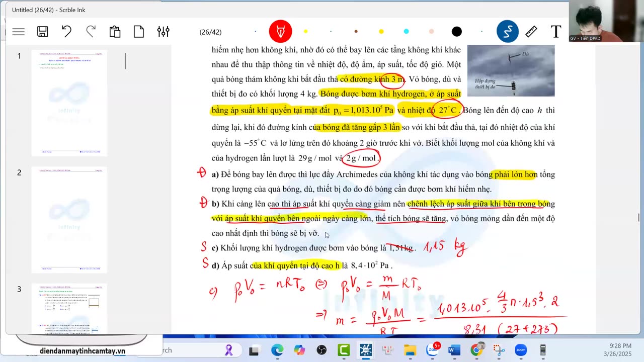Open page 3 thumbnail
The width and height of the screenshot is (644, 362).
pos(69,309)
